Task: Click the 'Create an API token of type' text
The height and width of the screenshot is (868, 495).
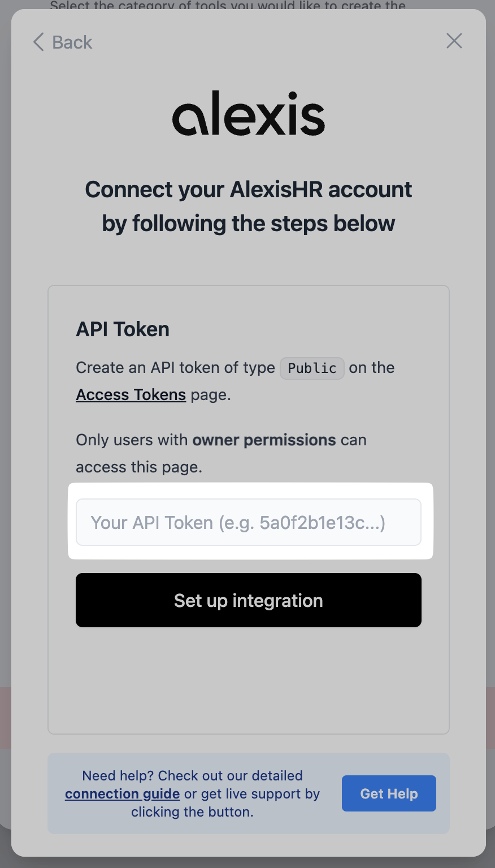Action: click(x=175, y=368)
